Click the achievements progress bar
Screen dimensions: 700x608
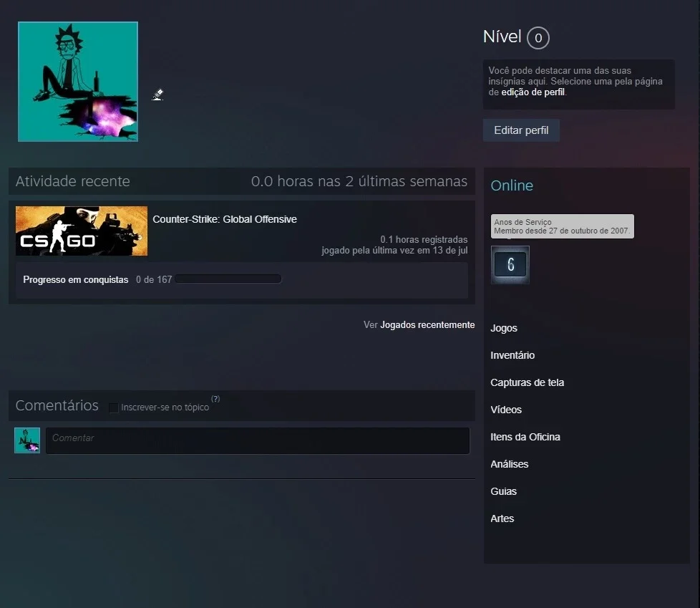228,279
